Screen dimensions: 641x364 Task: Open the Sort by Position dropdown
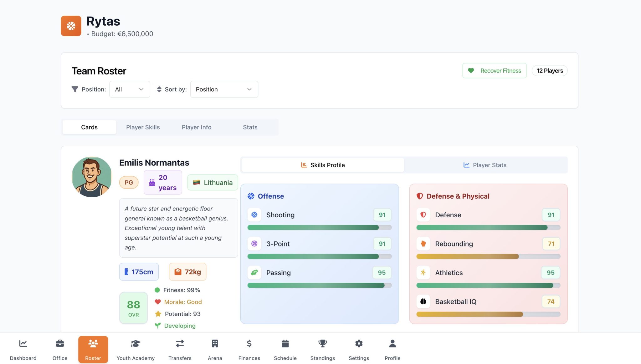point(224,89)
